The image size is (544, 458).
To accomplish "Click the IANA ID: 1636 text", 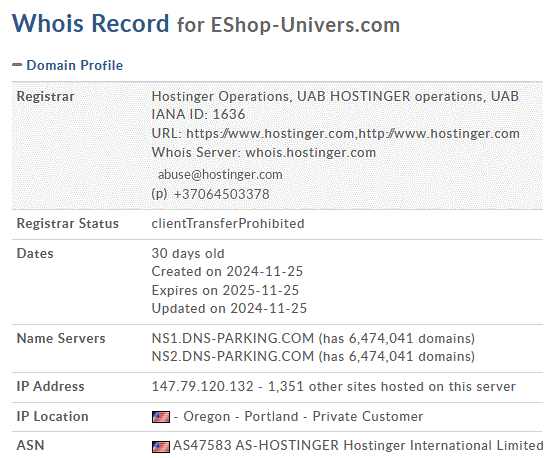I will (x=198, y=114).
